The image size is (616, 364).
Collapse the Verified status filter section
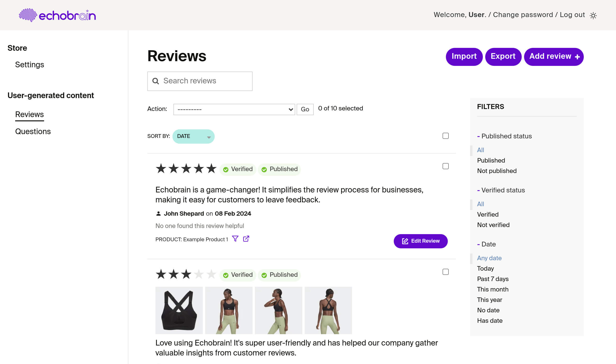501,190
